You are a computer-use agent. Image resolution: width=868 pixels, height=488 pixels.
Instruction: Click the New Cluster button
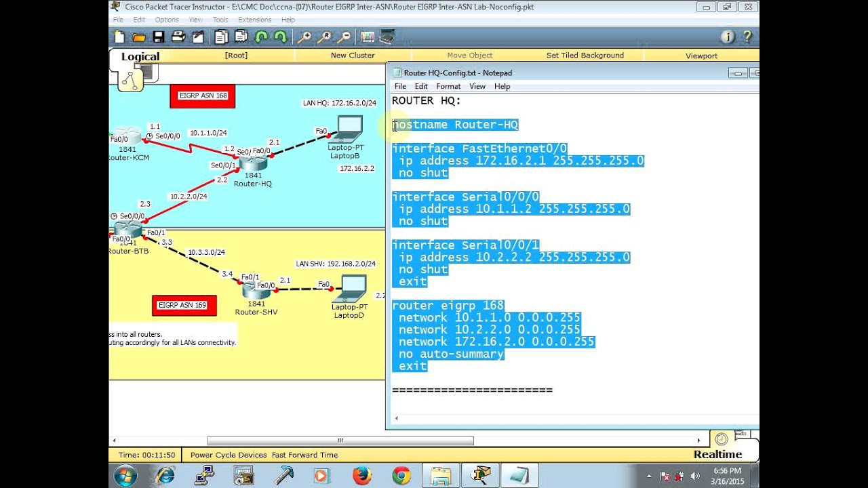coord(353,56)
